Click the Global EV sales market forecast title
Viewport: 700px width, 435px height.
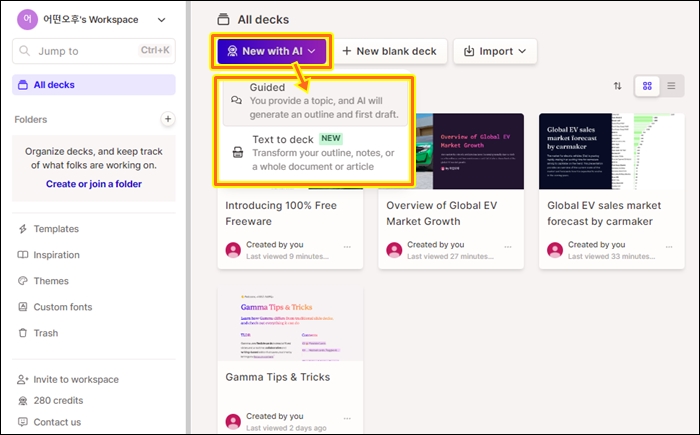(604, 213)
